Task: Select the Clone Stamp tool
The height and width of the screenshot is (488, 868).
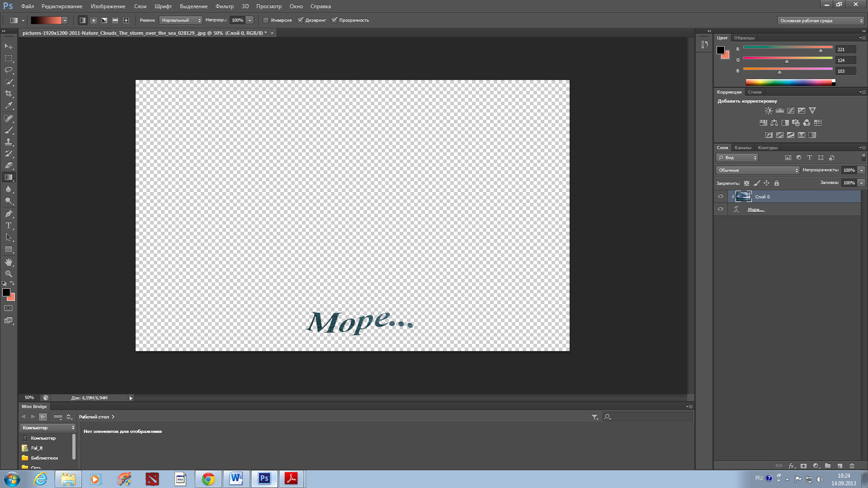Action: tap(9, 142)
